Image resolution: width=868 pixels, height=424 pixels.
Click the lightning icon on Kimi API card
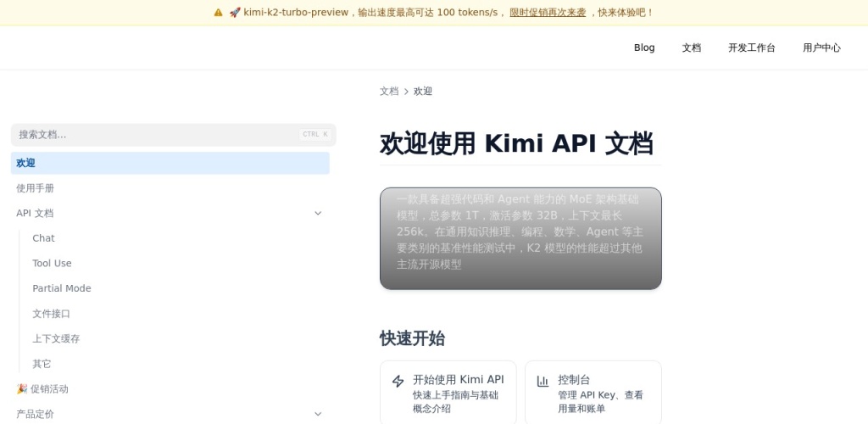398,382
